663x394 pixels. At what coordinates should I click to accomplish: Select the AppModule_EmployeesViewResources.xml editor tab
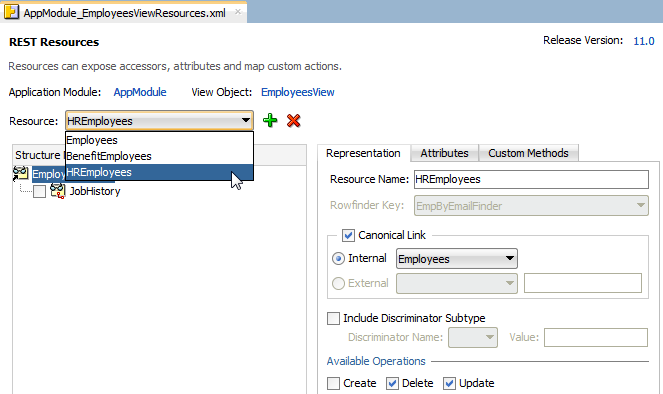point(124,13)
